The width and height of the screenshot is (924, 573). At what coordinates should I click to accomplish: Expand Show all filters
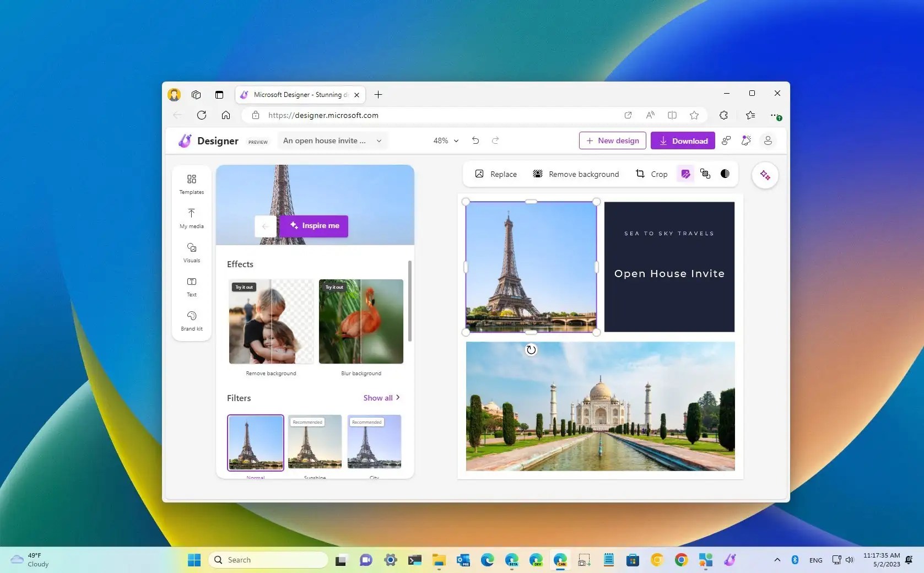click(381, 397)
